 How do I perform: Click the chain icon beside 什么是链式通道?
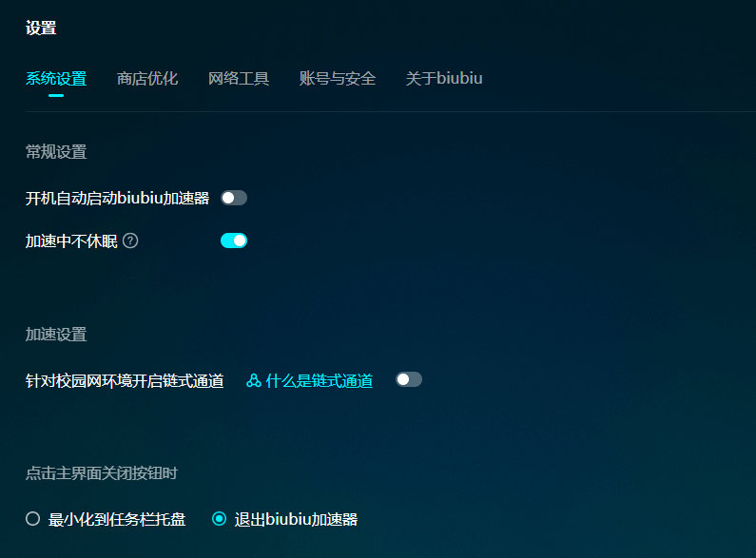coord(254,380)
